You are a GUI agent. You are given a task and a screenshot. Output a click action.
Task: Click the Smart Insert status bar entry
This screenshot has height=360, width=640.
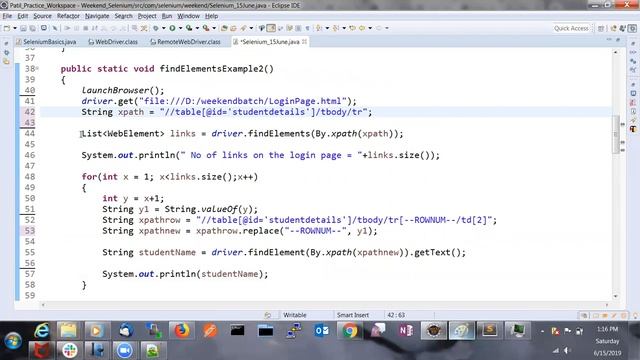353,315
